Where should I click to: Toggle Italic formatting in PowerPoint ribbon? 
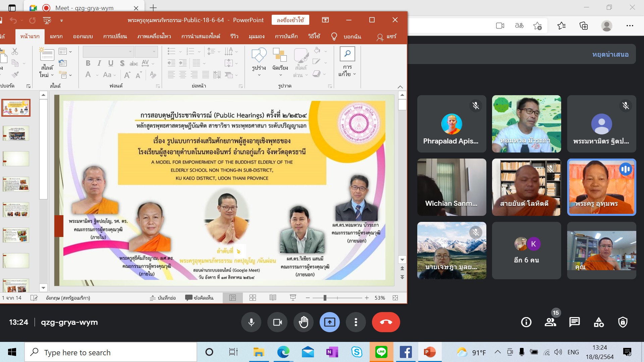click(99, 63)
